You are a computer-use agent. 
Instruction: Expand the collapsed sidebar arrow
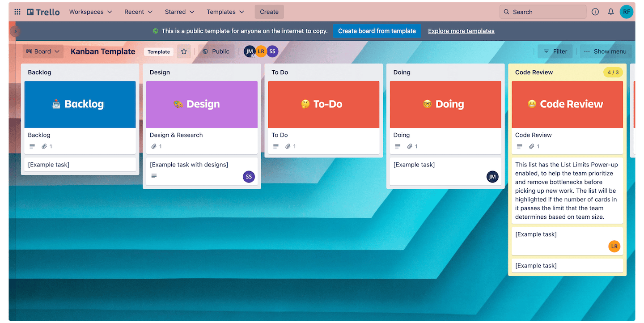15,31
